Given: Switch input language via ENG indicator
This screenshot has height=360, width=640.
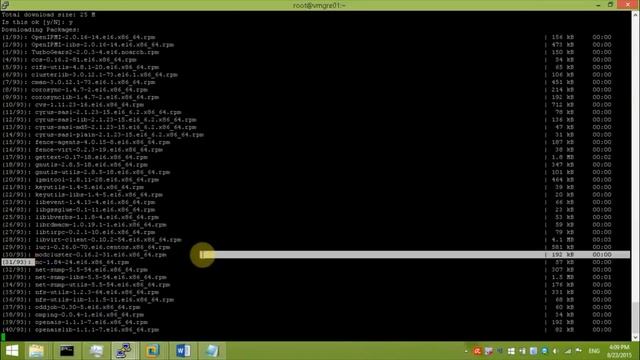Looking at the screenshot, I should [594, 351].
